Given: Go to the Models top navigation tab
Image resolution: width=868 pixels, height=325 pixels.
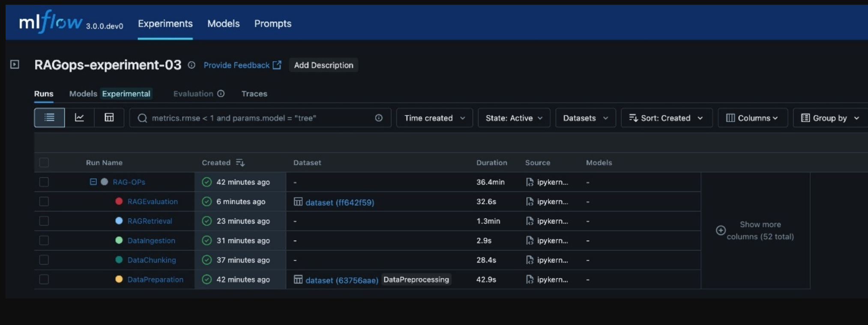Looking at the screenshot, I should [x=223, y=24].
